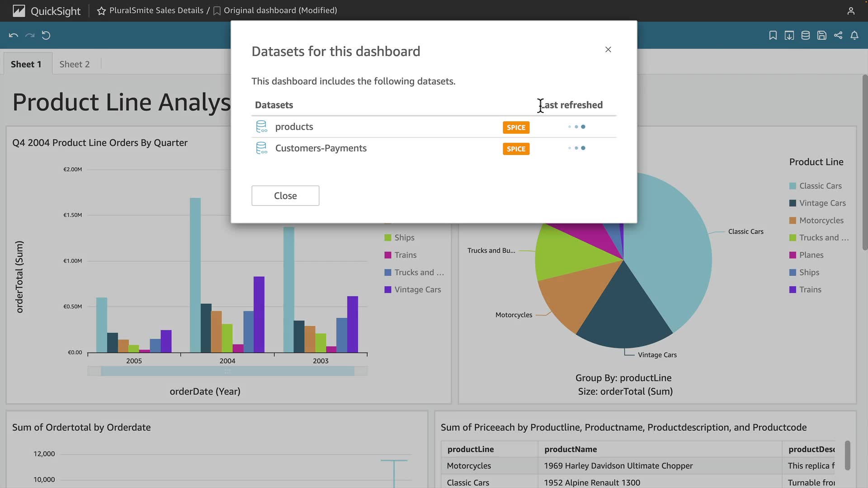Screen dimensions: 868x488
Task: Open the user profile icon
Action: click(851, 10)
